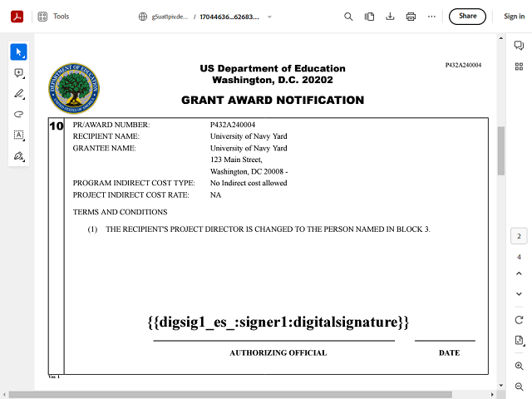
Task: Click No Indirect cost allowed text
Action: 249,183
